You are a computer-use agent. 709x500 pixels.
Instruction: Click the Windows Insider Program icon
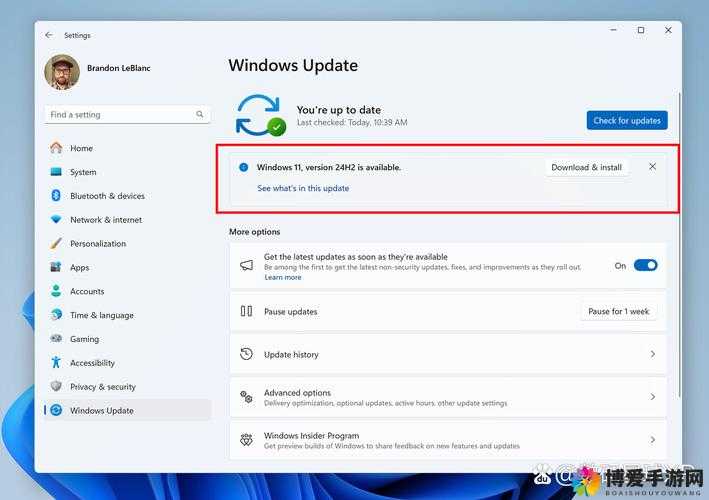(x=246, y=439)
